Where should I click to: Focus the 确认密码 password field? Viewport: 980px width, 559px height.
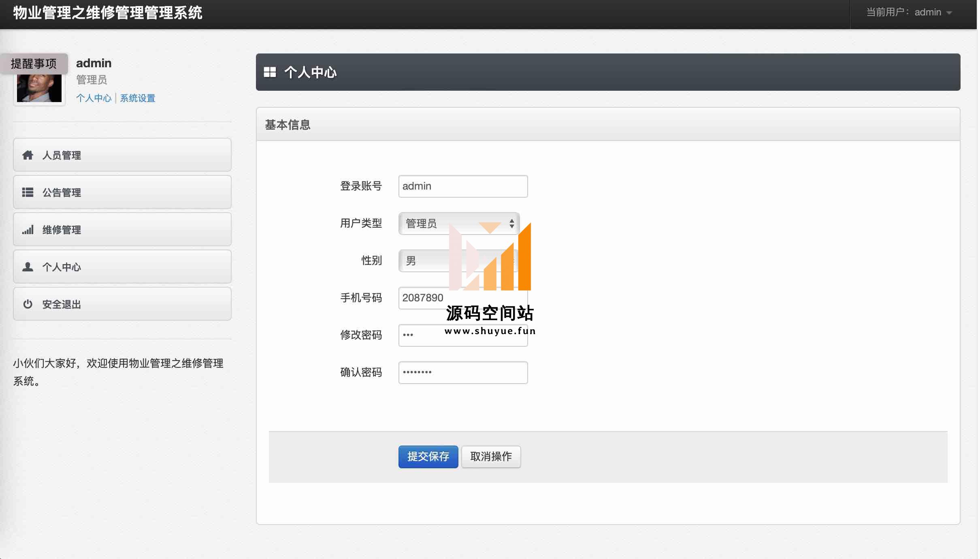point(462,373)
